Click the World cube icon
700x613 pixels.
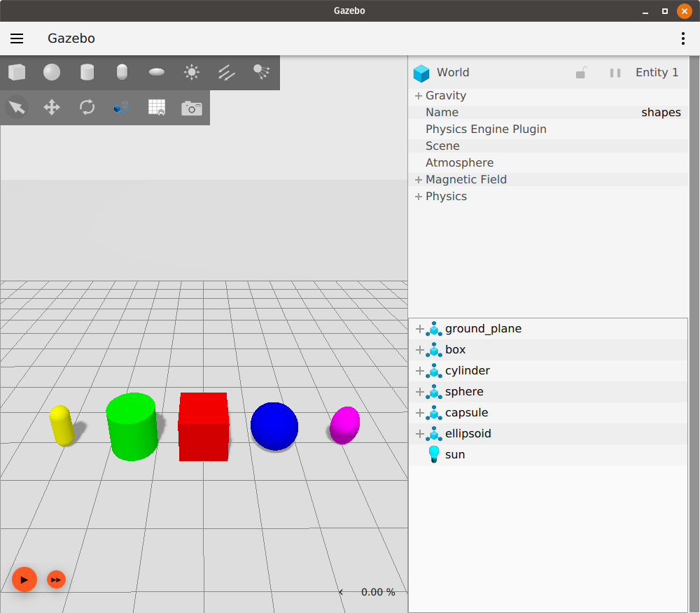(421, 73)
